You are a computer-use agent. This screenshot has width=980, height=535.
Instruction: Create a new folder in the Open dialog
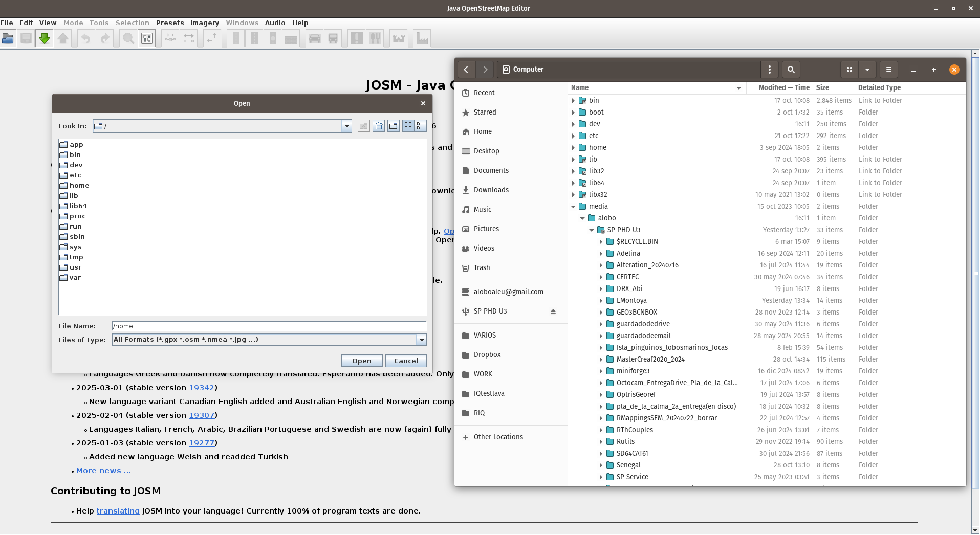coord(394,126)
